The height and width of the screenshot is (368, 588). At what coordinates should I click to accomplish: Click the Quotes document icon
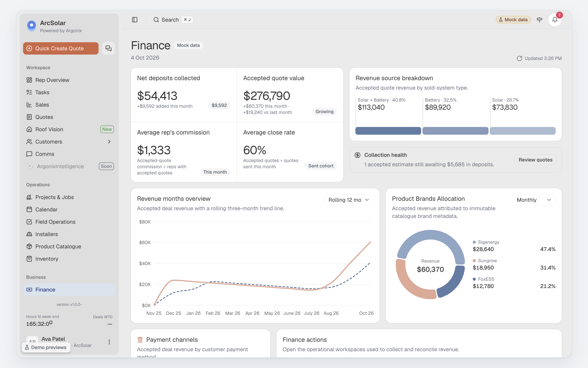coord(29,117)
